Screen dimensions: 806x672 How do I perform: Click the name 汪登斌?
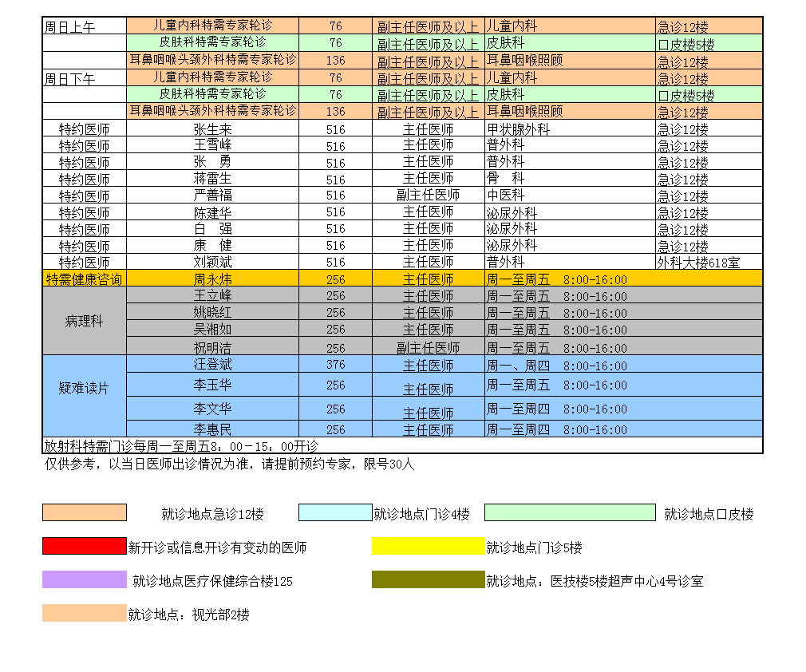[213, 365]
